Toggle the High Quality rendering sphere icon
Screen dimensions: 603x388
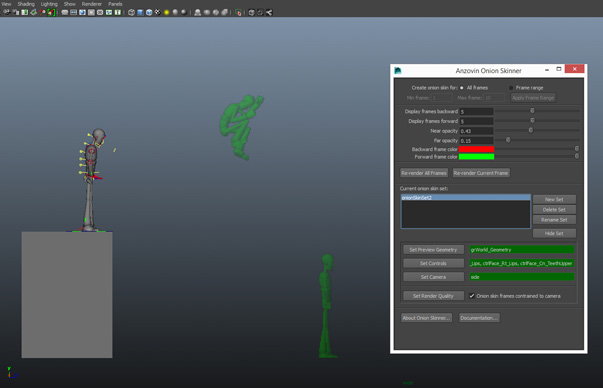(x=184, y=12)
